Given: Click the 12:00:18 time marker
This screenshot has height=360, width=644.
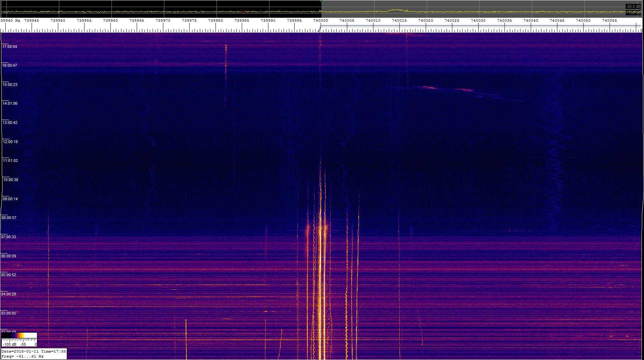Looking at the screenshot, I should pyautogui.click(x=10, y=142).
